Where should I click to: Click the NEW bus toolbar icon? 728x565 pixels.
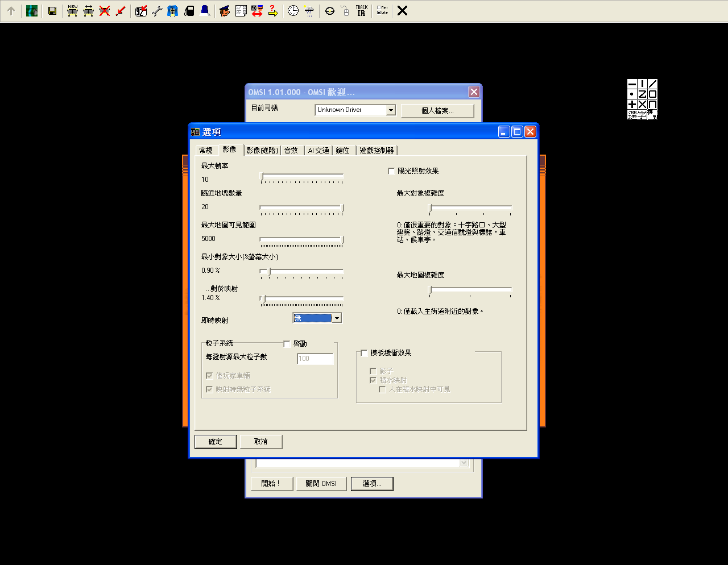click(73, 11)
